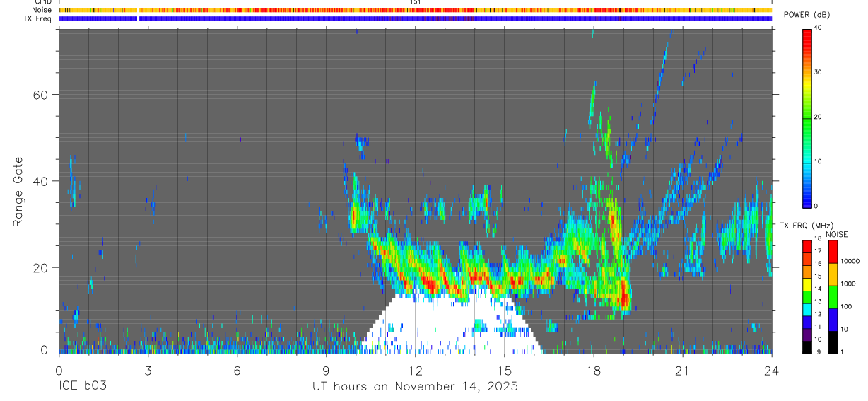Viewport: 868px width, 401px height.
Task: Click the red NOISE legend segment above 10000
Action: pyautogui.click(x=833, y=252)
